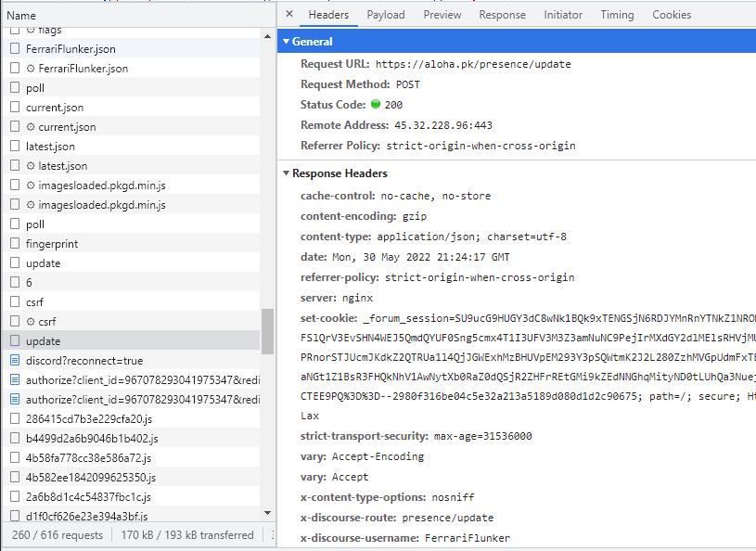Image resolution: width=756 pixels, height=551 pixels.
Task: Open the Response tab
Action: (503, 15)
